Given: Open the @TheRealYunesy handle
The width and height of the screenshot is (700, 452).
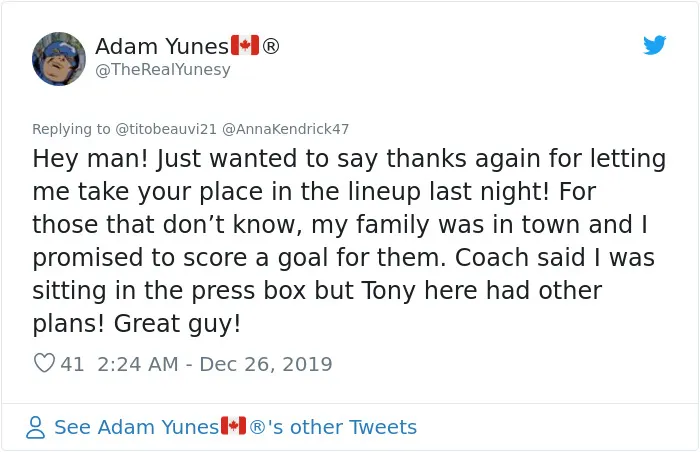Looking at the screenshot, I should click(163, 70).
